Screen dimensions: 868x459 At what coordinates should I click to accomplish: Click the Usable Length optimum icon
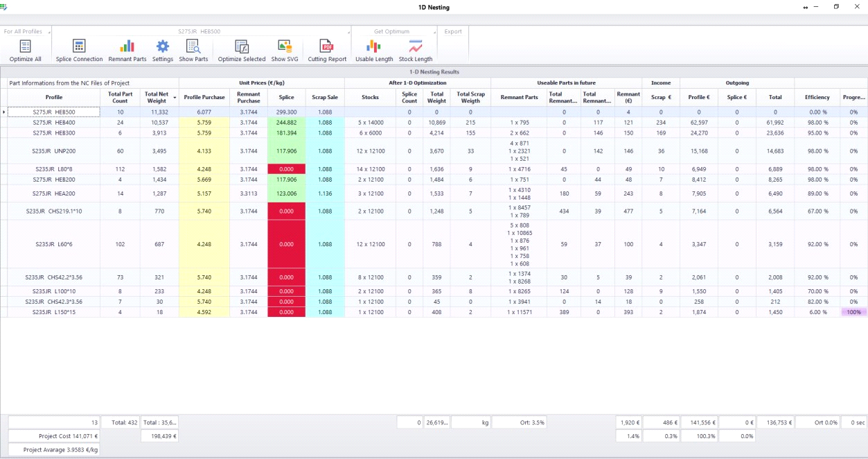[x=373, y=47]
